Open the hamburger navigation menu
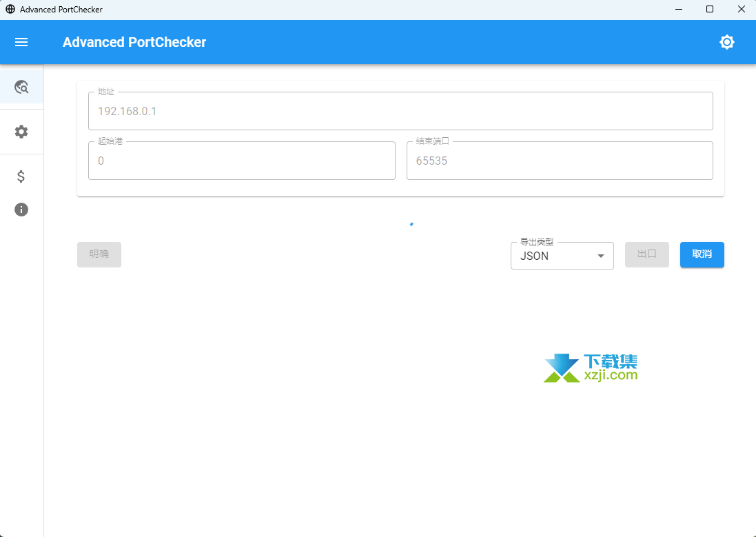 [x=21, y=42]
